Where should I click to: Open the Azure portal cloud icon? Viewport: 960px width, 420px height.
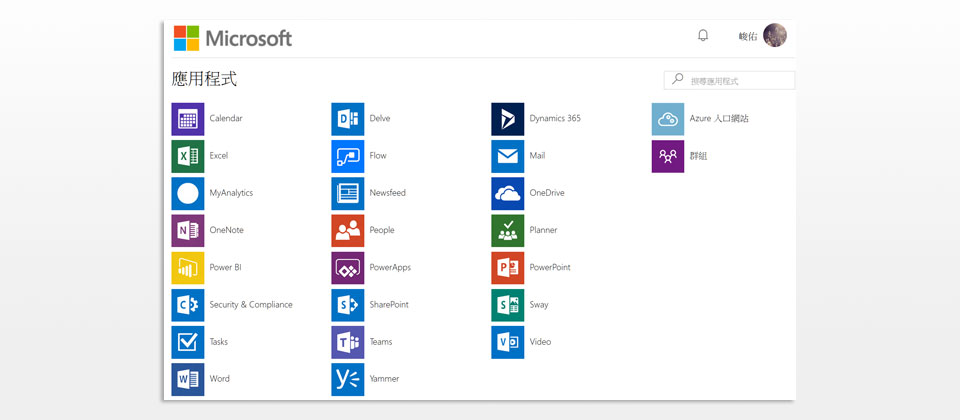point(668,119)
